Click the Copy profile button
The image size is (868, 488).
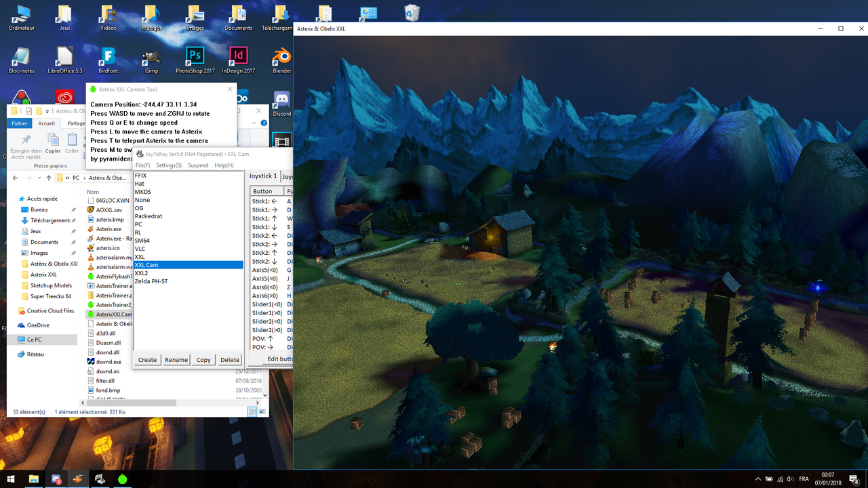(x=203, y=360)
